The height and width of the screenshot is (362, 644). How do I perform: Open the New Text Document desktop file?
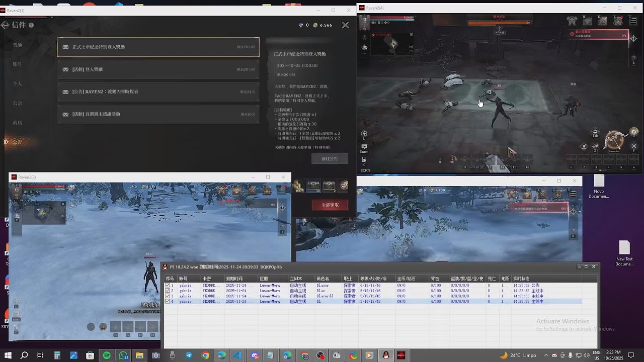[x=624, y=254]
